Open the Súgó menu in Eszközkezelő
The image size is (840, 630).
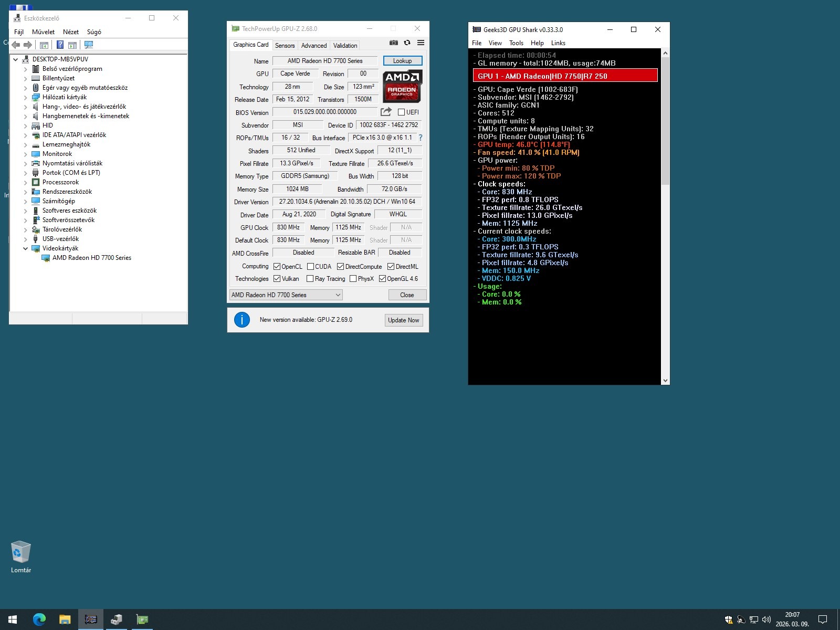point(94,32)
